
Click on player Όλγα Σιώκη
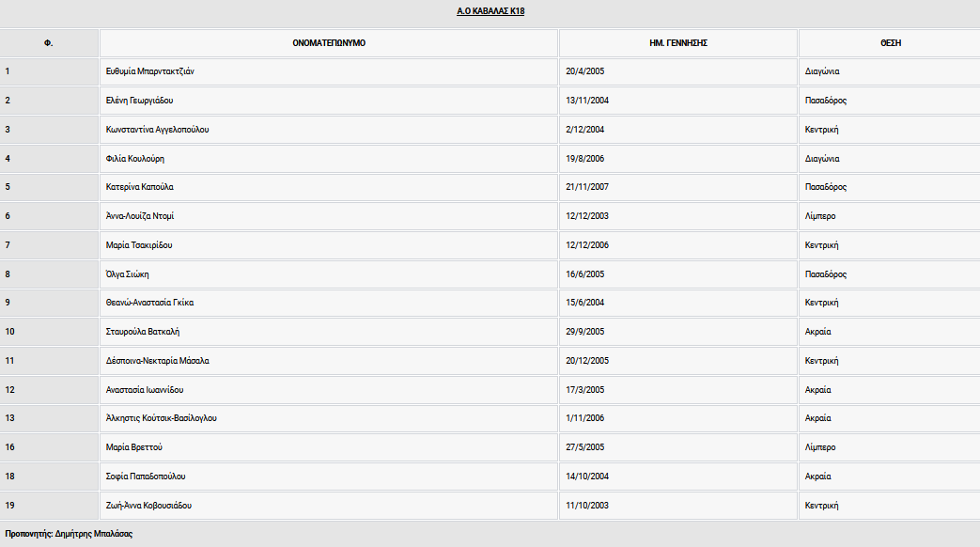128,274
